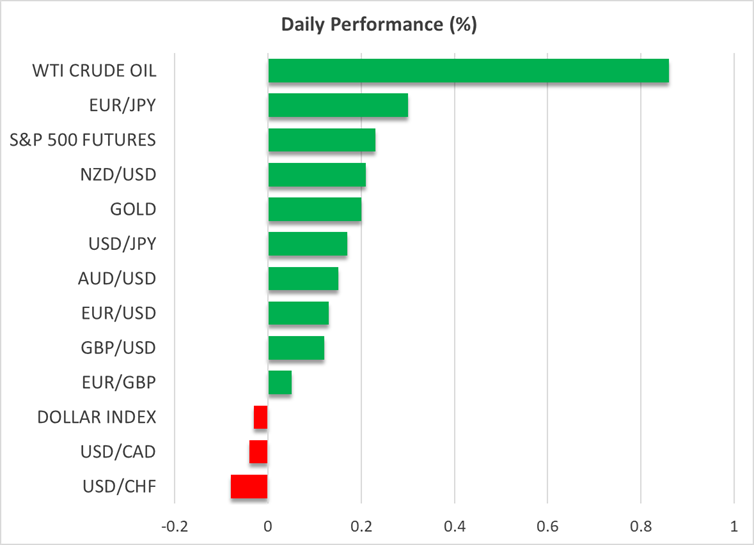
Task: Click the red USD/CAD bar
Action: tap(258, 452)
